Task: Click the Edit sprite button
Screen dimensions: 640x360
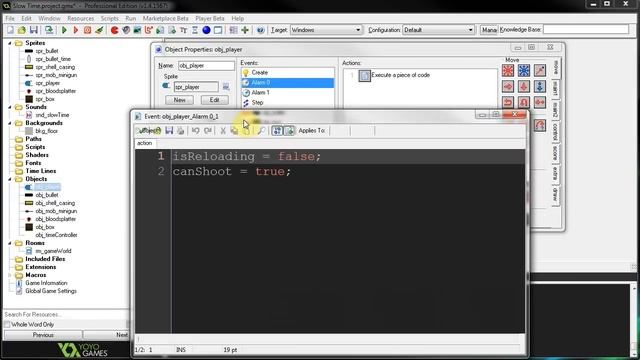Action: tap(214, 100)
